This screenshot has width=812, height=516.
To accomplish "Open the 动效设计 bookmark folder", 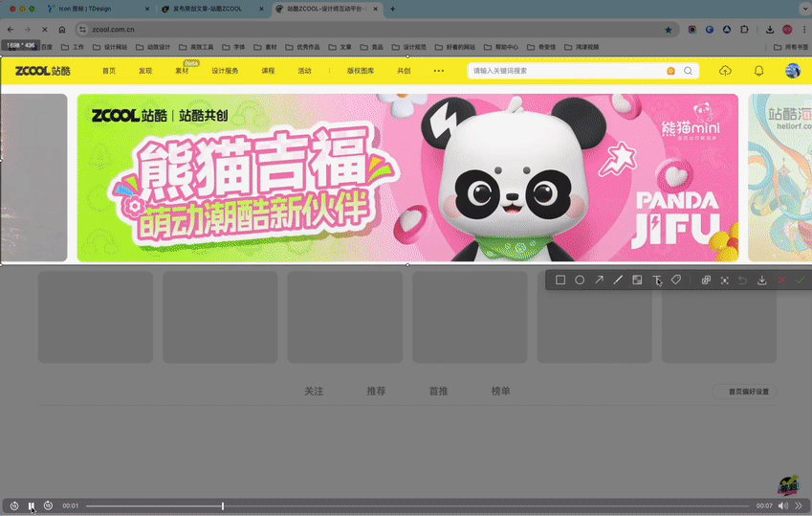I will (153, 47).
